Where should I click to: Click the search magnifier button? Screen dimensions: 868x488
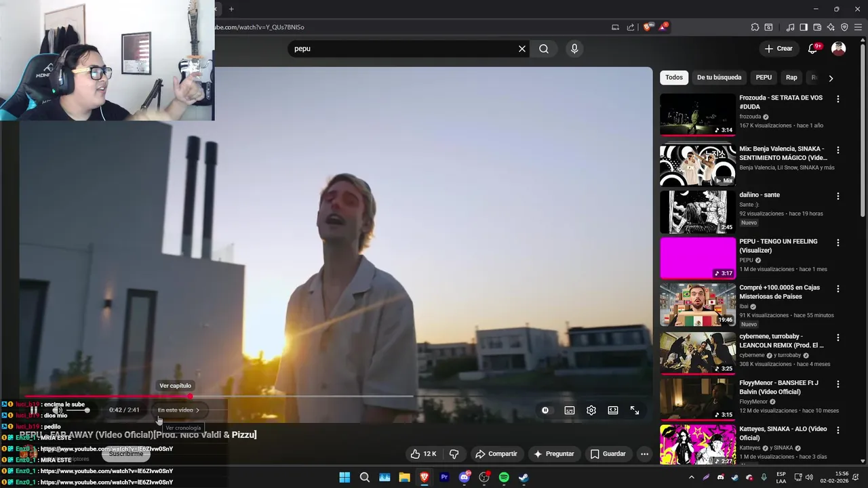tap(544, 49)
